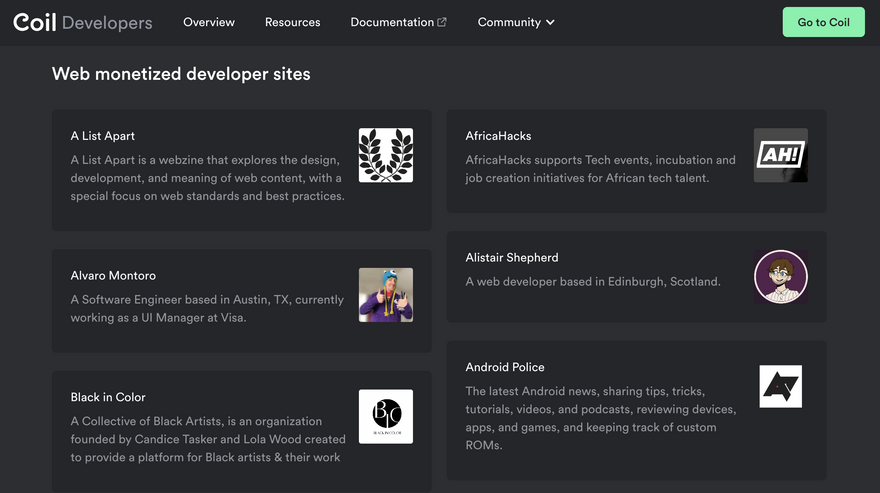880x493 pixels.
Task: Open the Resources menu item
Action: pyautogui.click(x=292, y=22)
